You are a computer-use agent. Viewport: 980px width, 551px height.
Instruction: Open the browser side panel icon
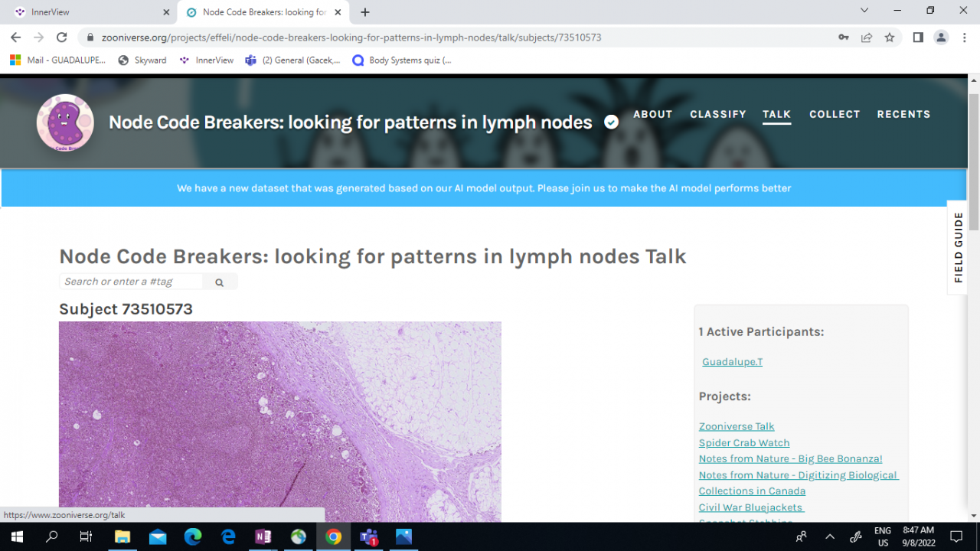coord(918,37)
